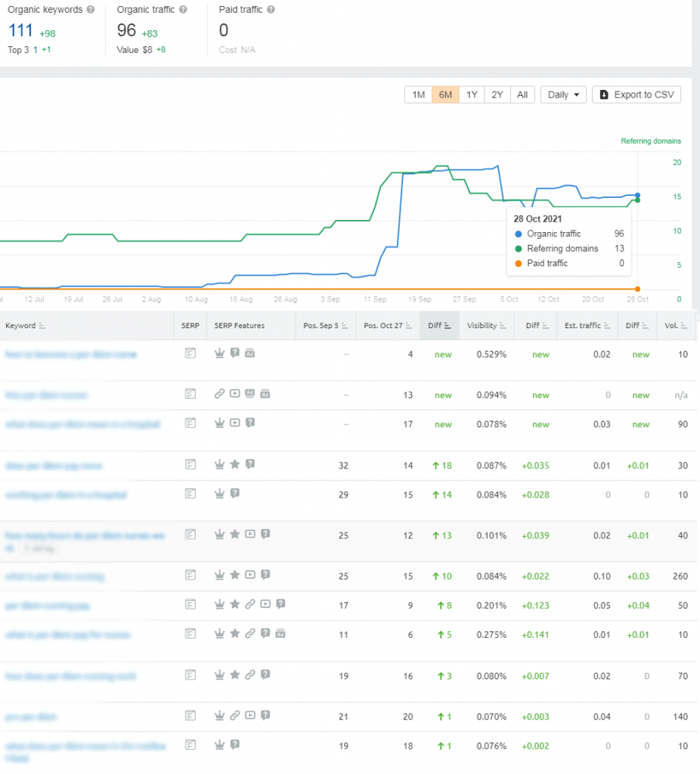
Task: Sort by the Est. traffic column
Action: coord(587,326)
